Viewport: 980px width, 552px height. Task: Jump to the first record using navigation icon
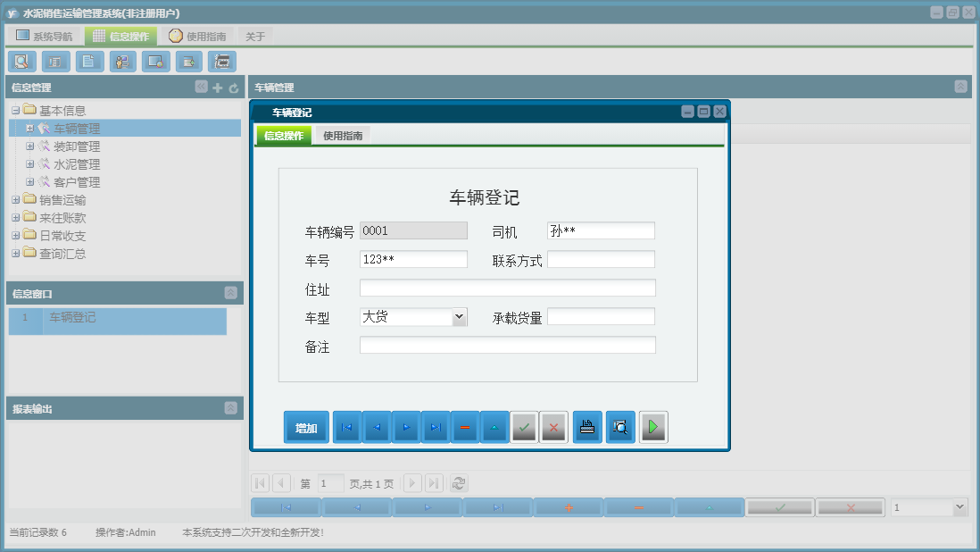[346, 427]
